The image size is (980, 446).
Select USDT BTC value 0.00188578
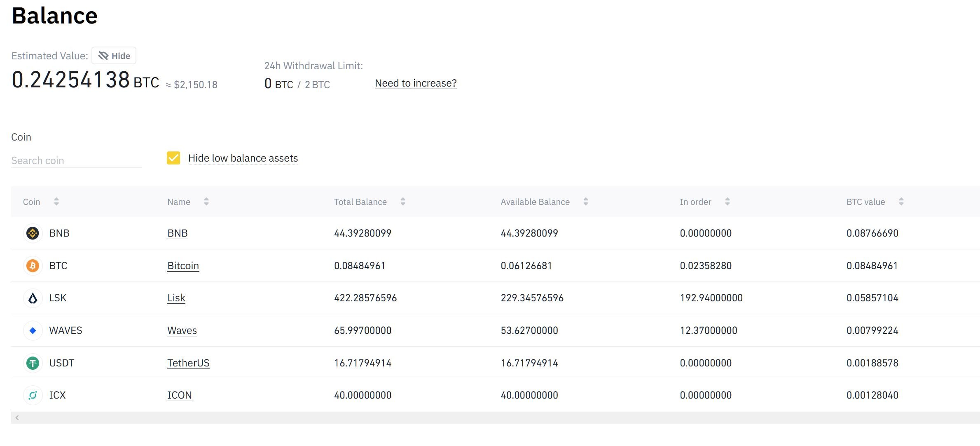click(872, 363)
